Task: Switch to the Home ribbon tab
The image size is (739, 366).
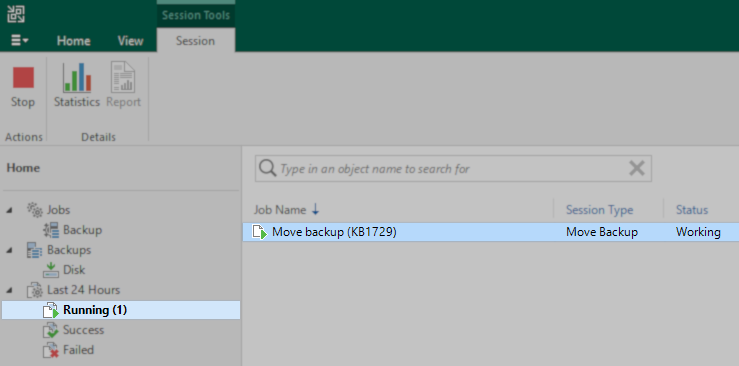Action: tap(74, 41)
